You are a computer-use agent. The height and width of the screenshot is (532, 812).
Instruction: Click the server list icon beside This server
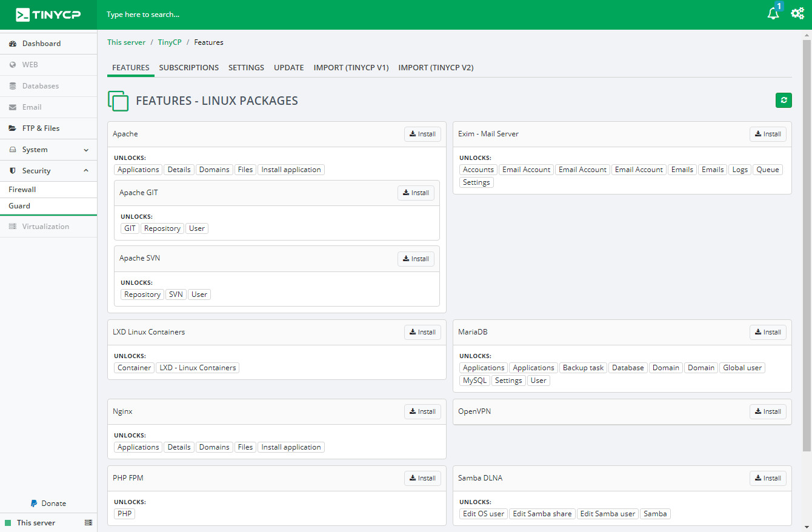(88, 522)
